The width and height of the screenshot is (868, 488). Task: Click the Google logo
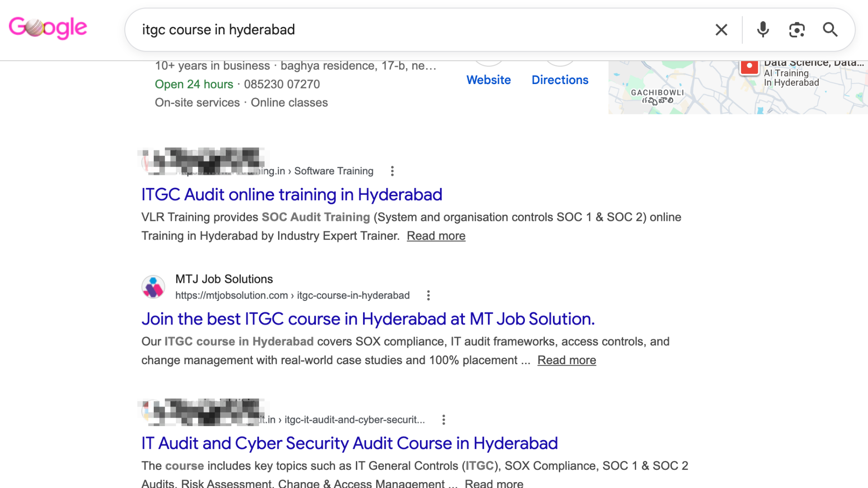click(48, 28)
